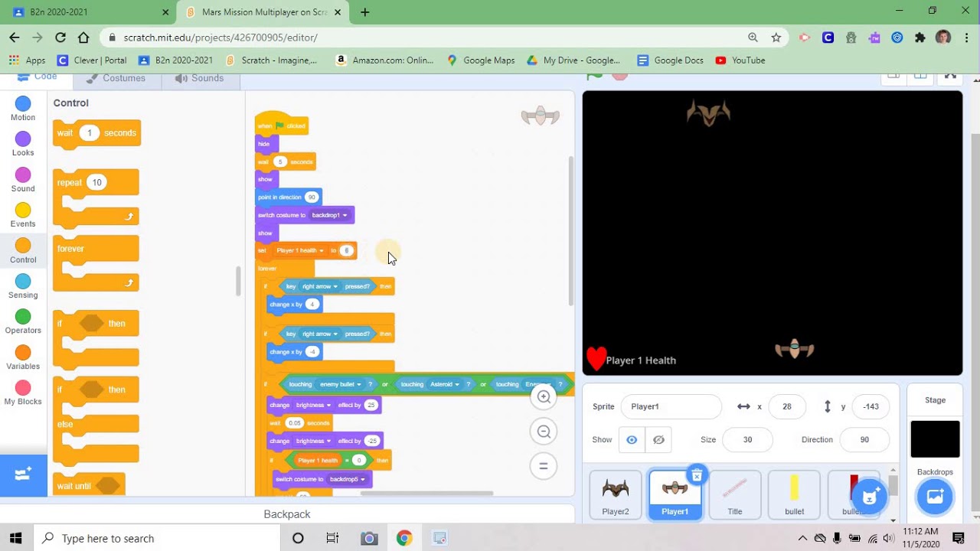Zoom out the code workspace

tap(544, 432)
